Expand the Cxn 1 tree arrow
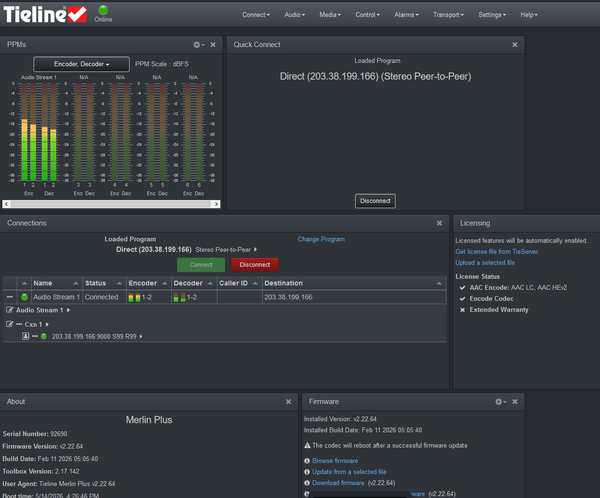The width and height of the screenshot is (600, 498). click(47, 324)
